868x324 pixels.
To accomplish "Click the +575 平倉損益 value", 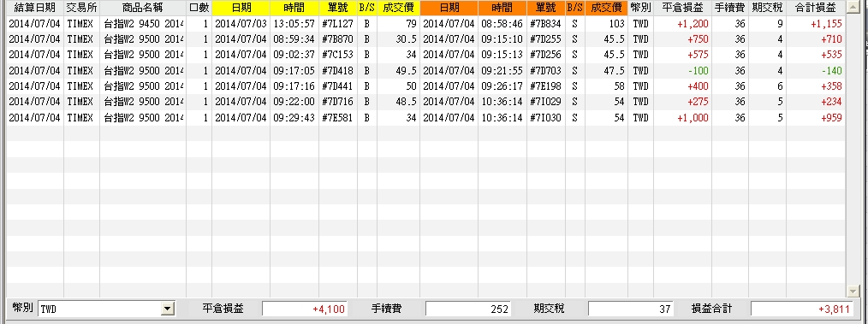I will 698,55.
